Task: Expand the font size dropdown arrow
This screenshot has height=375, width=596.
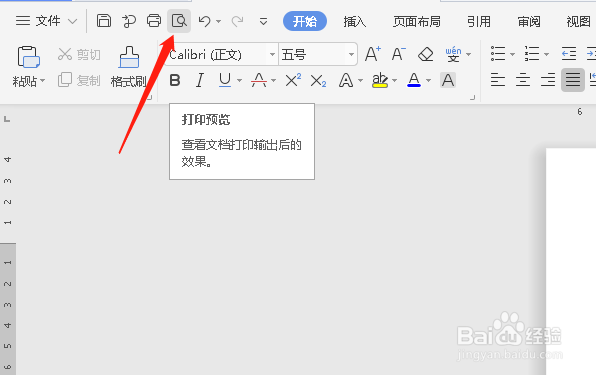Action: tap(351, 55)
